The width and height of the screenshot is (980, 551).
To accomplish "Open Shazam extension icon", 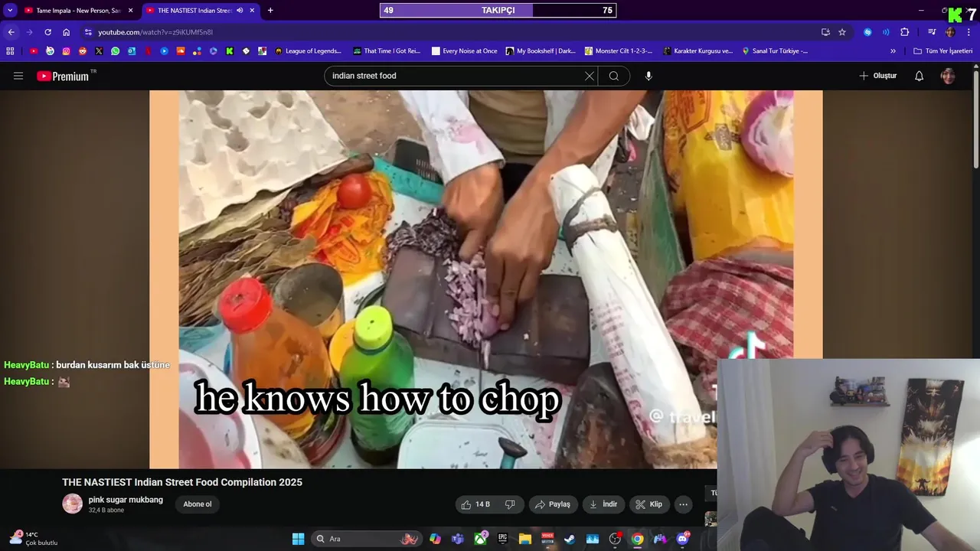I will [x=867, y=32].
